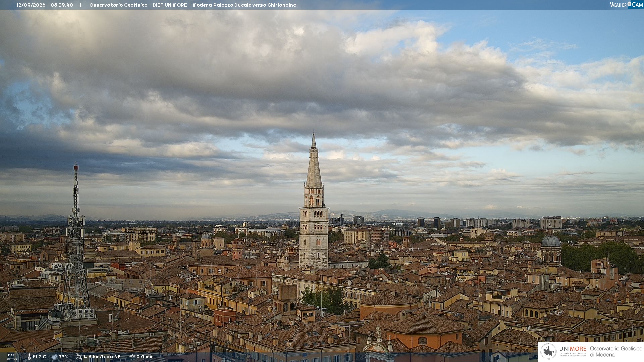
Task: Select the 73% humidity value
Action: pos(64,357)
